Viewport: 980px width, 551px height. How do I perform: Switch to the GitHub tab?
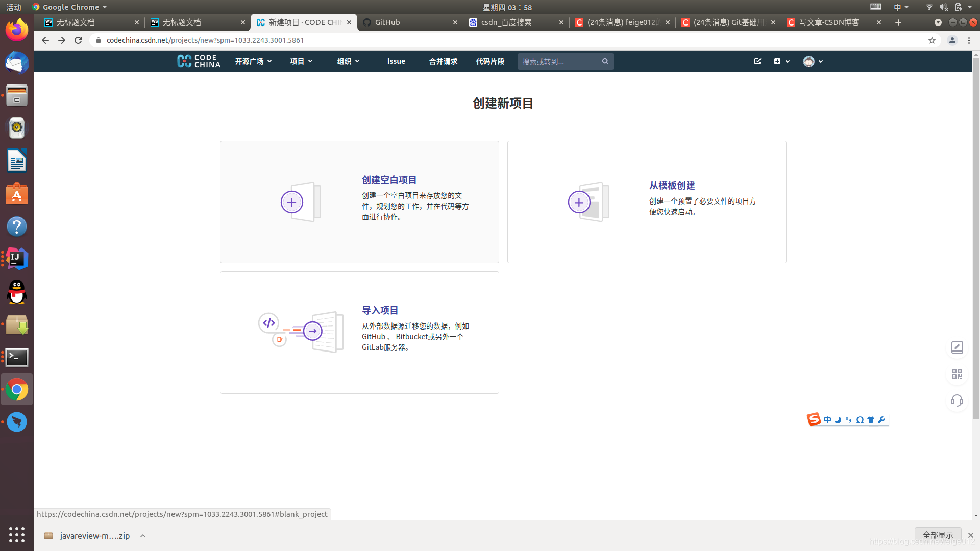tap(410, 22)
